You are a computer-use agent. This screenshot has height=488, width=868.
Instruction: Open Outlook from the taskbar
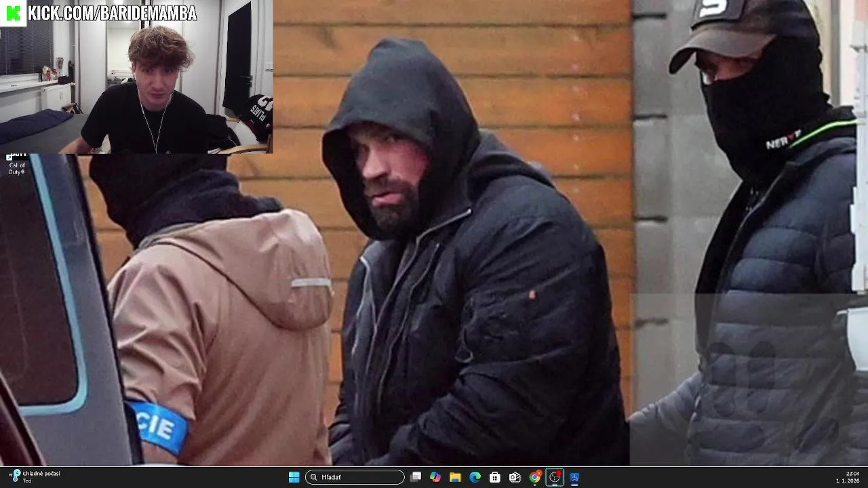coord(515,477)
